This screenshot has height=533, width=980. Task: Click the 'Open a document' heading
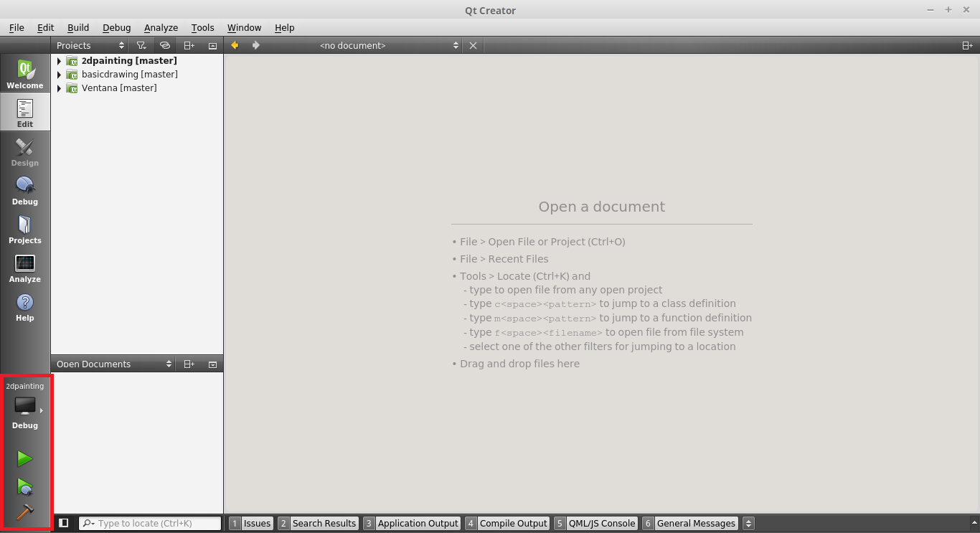click(x=602, y=207)
